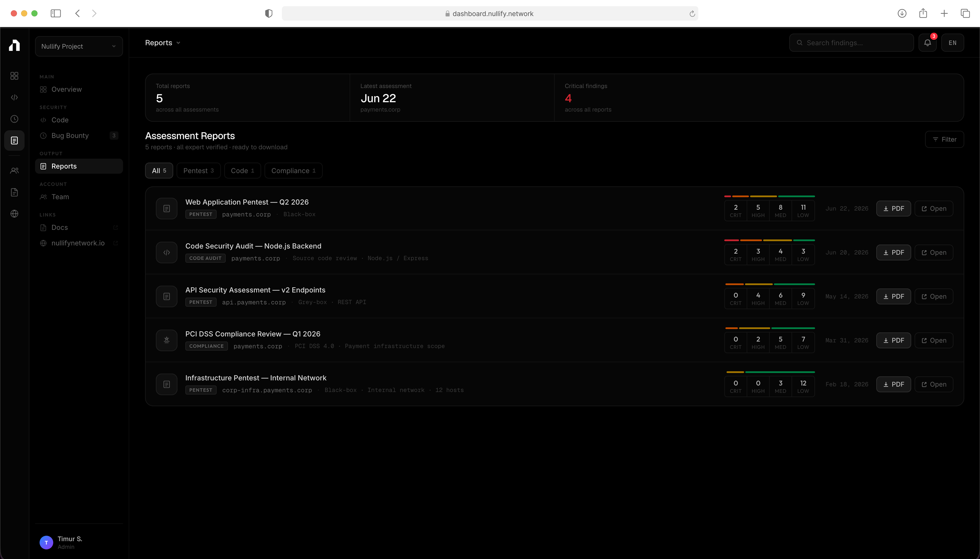Download PDF for API Security Assessment
Viewport: 980px width, 559px height.
(894, 296)
